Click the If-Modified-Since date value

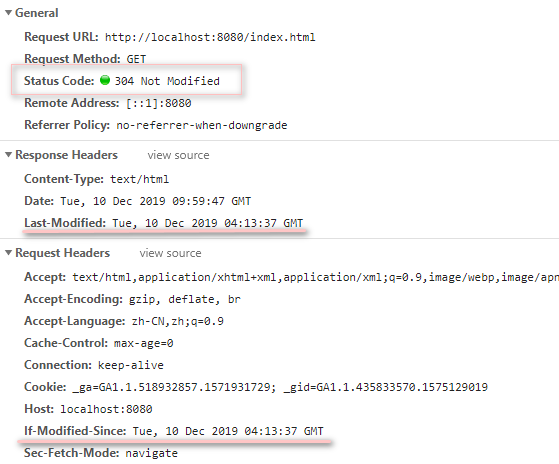click(228, 431)
